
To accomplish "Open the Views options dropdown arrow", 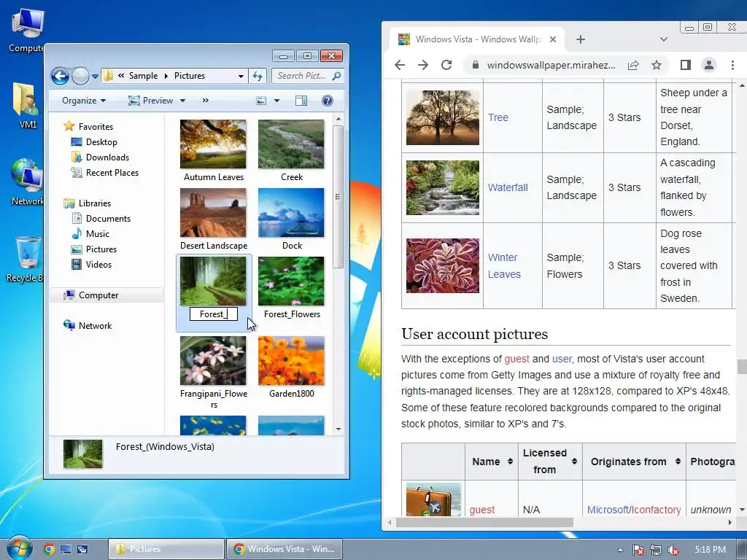I will click(276, 101).
